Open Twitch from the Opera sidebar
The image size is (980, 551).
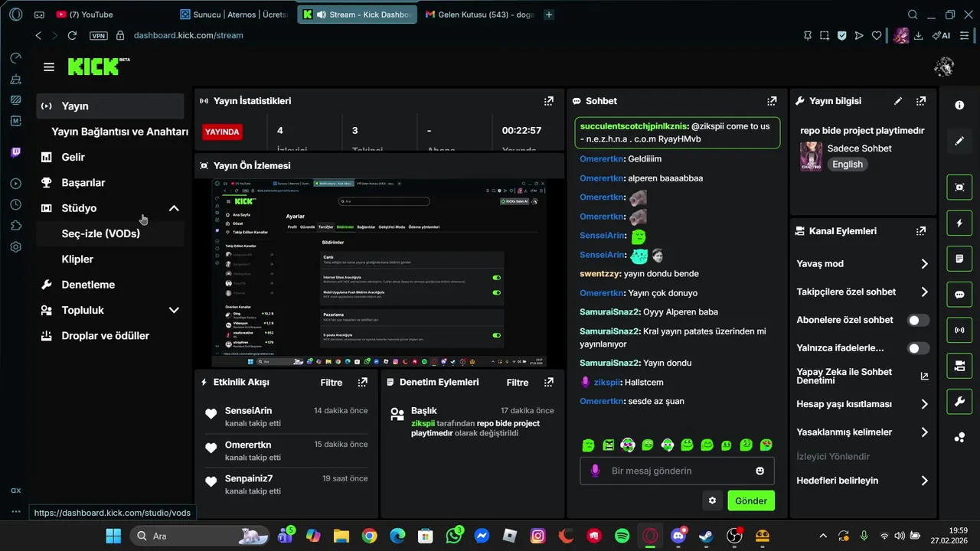(16, 152)
